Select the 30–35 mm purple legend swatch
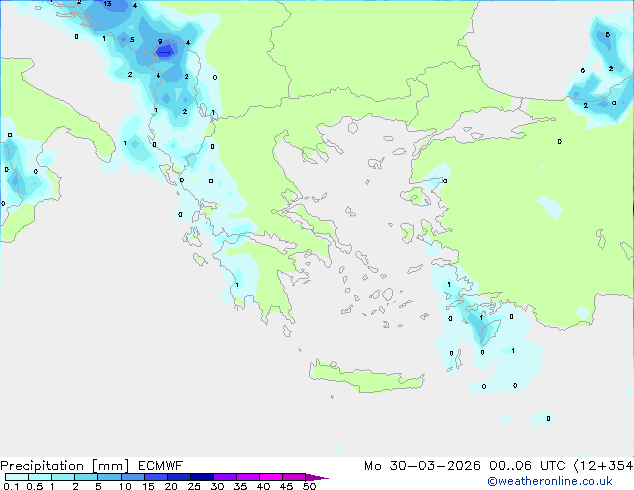This screenshot has width=634, height=490. point(225,477)
